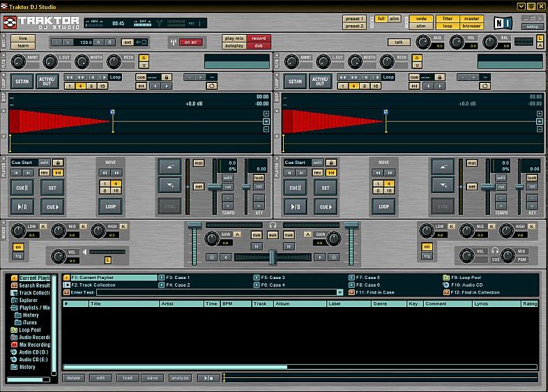This screenshot has width=548, height=392.
Task: Collapse the left LOOP panel with its x
Action: (x=4, y=75)
